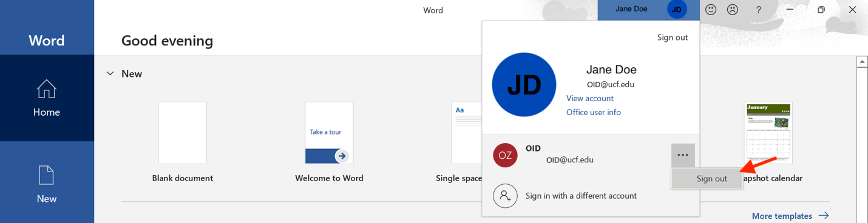Minimize the Word window
The image size is (868, 223).
(x=790, y=10)
